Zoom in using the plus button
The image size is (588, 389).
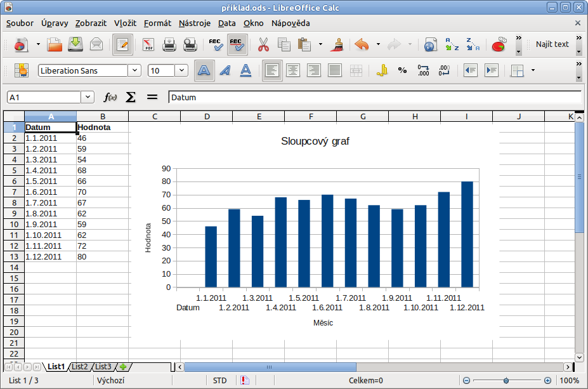pos(547,380)
